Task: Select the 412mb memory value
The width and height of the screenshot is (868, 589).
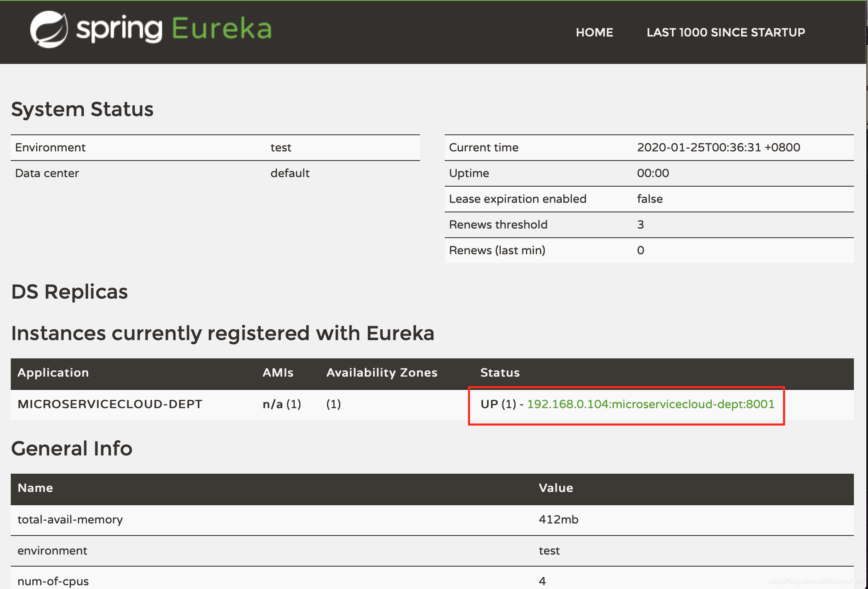Action: click(x=558, y=520)
